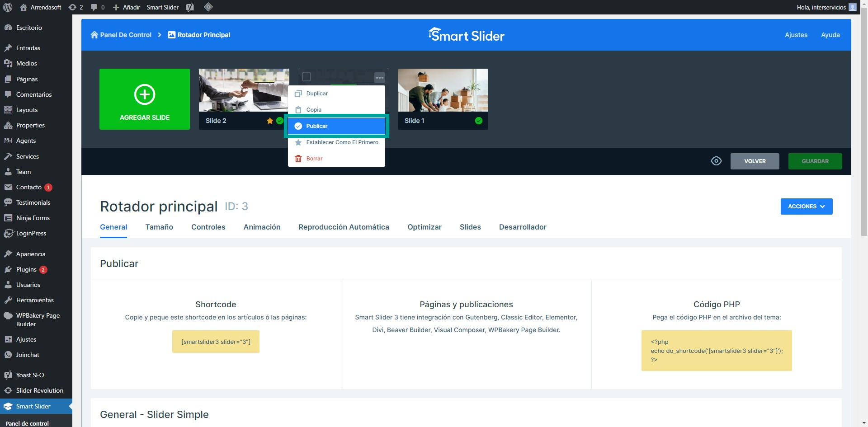Click the plus icon on Agregar Slide
868x427 pixels.
[x=145, y=94]
